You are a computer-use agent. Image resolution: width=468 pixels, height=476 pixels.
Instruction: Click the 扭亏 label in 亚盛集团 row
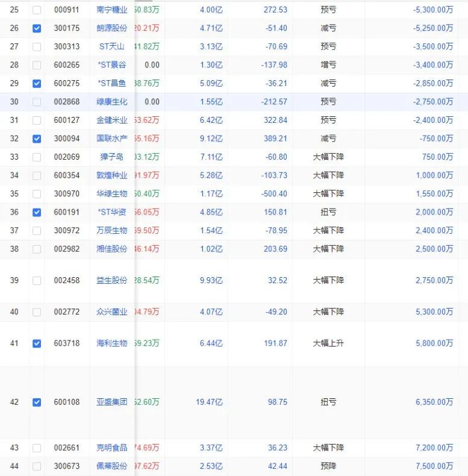[x=328, y=402]
